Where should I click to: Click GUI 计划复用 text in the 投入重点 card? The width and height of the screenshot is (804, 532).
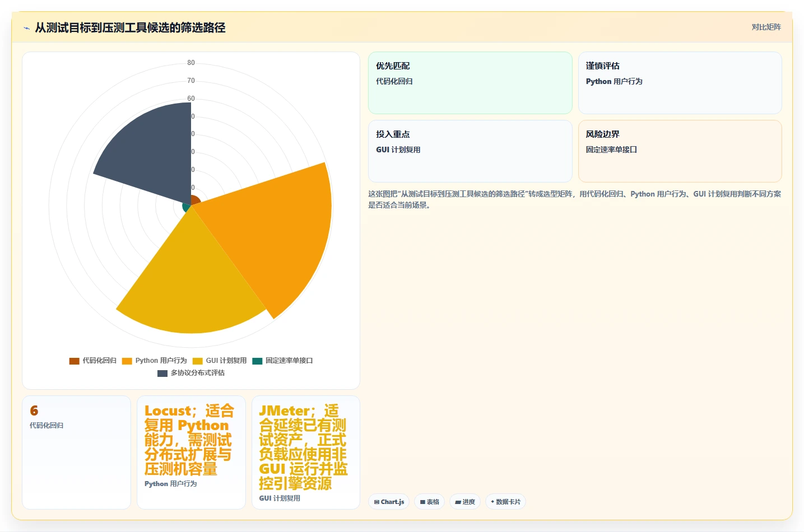tap(398, 150)
